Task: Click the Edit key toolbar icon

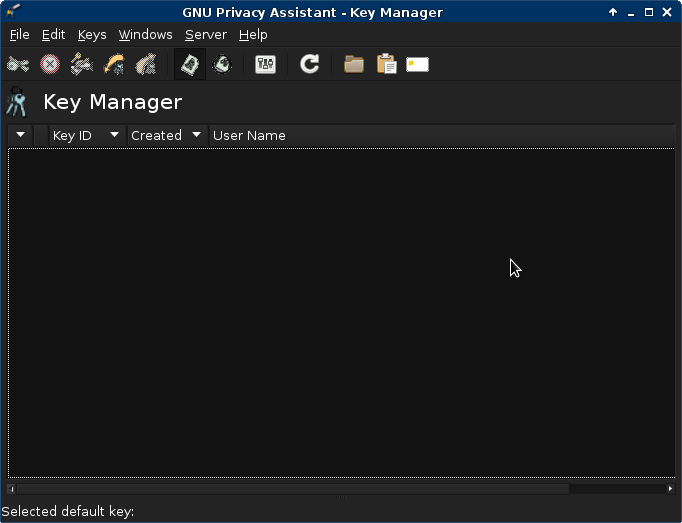Action: click(18, 65)
